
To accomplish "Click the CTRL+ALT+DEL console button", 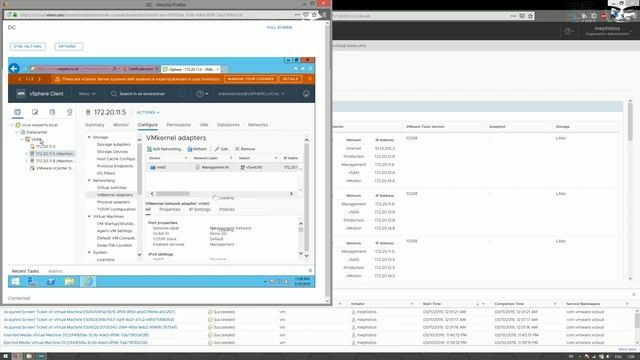I will click(x=28, y=47).
